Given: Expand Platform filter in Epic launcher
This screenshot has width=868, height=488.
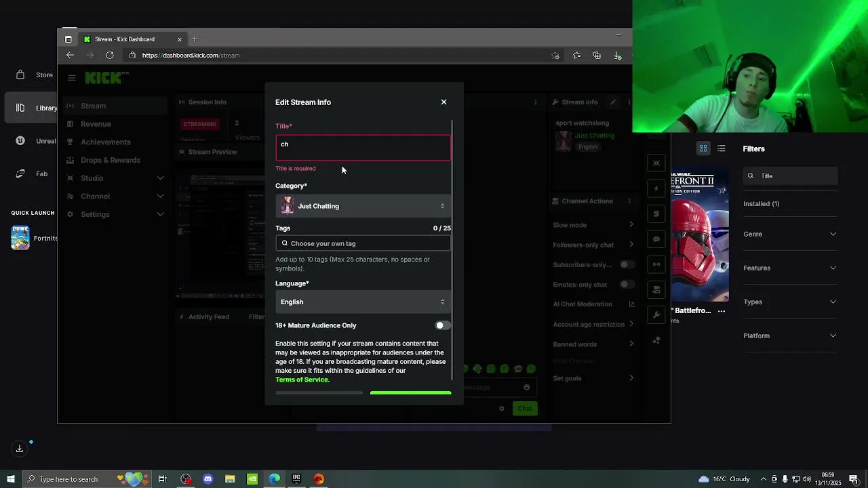Looking at the screenshot, I should point(791,335).
